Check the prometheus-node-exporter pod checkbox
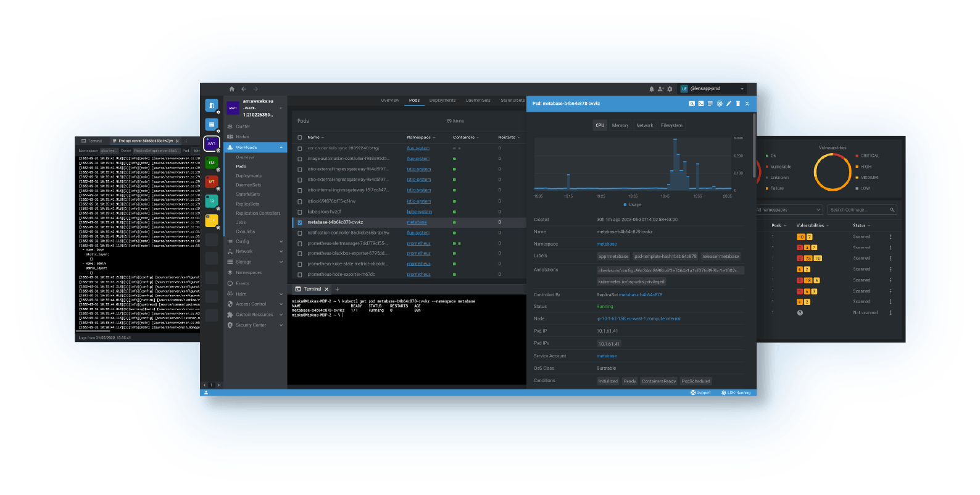 click(x=300, y=275)
